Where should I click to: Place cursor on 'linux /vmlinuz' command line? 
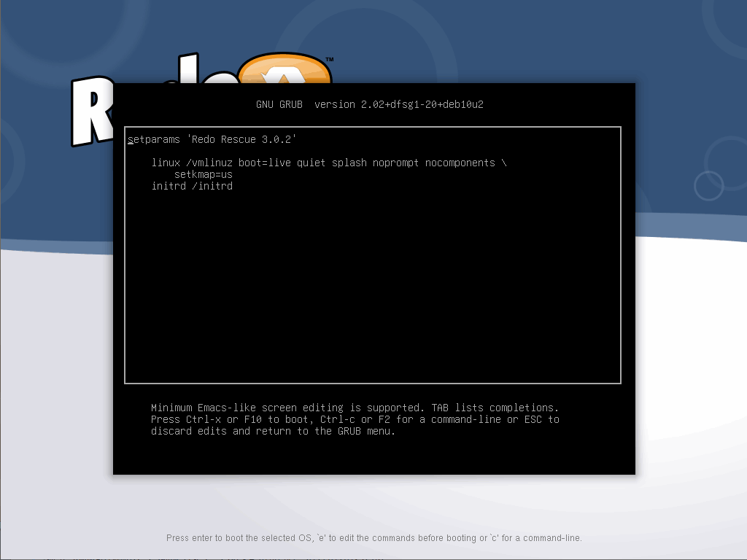[329, 163]
